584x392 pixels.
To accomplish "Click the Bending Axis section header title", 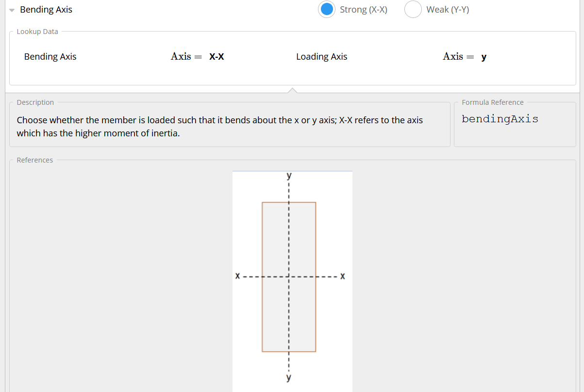I will [x=46, y=10].
